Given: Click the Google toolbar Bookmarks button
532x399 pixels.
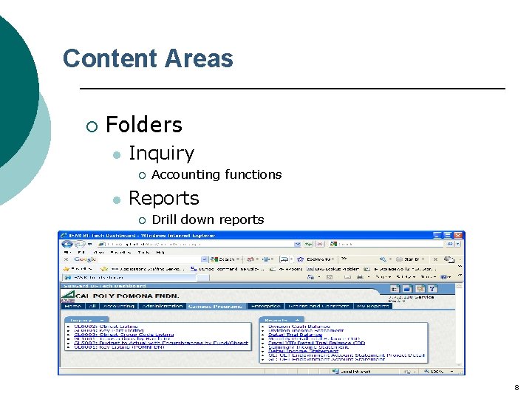Looking at the screenshot, I should 316,259.
